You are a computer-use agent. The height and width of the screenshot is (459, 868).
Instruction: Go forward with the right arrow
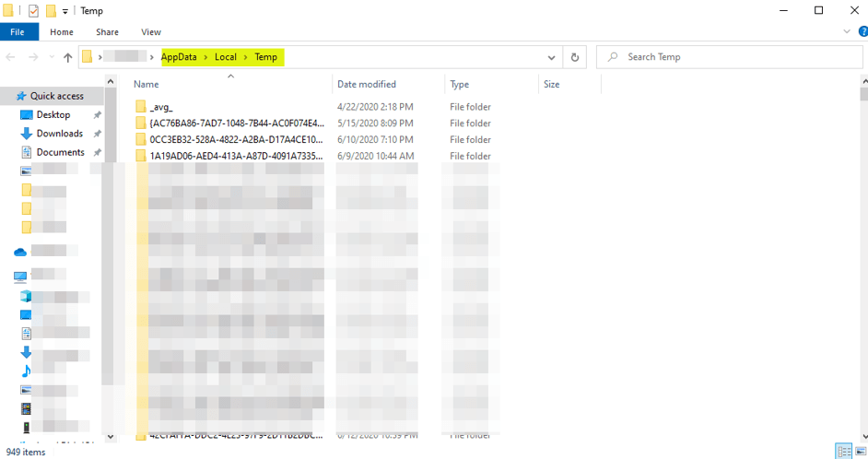click(33, 57)
